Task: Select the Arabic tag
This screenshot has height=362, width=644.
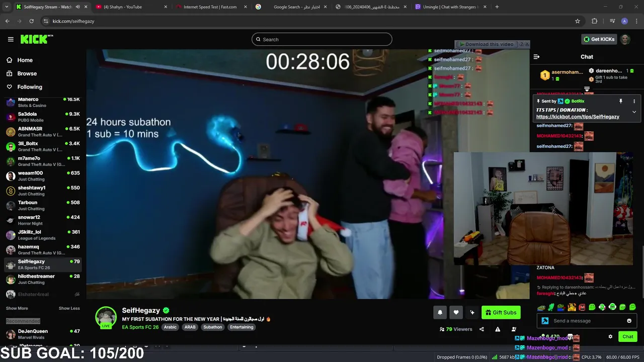Action: coord(170,327)
